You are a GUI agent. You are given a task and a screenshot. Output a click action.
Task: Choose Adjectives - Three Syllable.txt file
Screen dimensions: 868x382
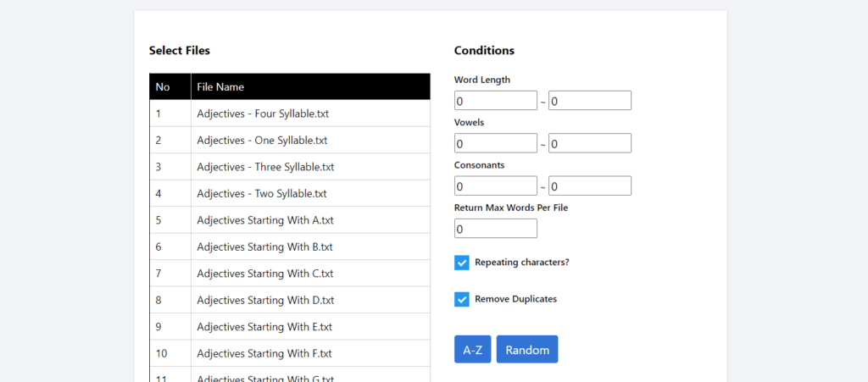pos(265,167)
